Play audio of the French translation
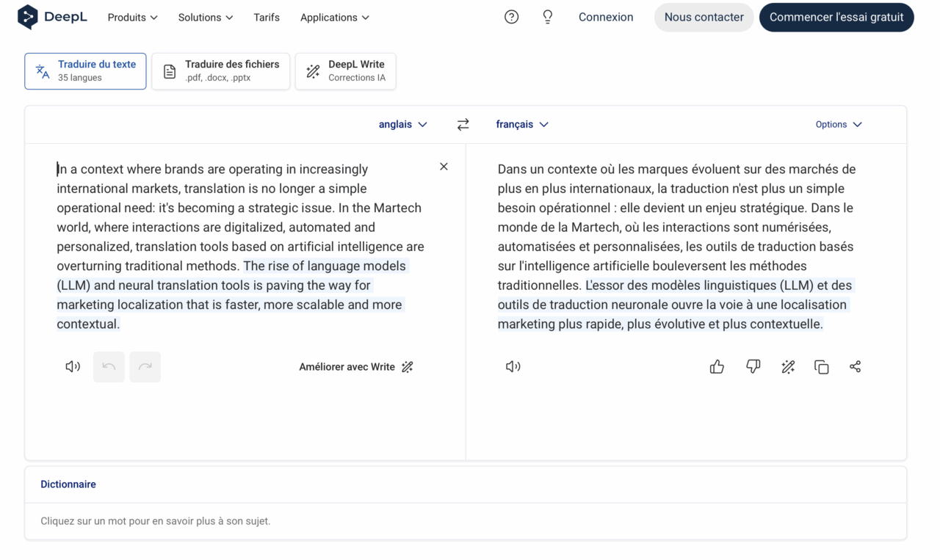The width and height of the screenshot is (940, 560). pyautogui.click(x=513, y=366)
